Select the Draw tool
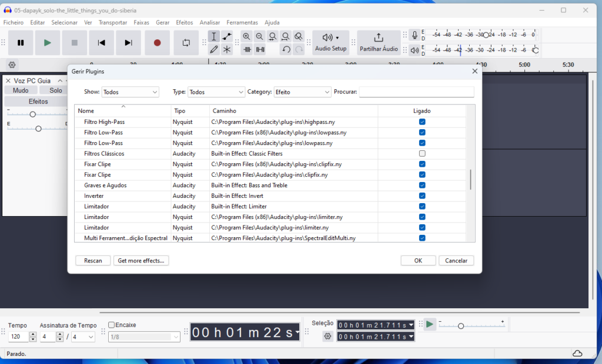 click(x=214, y=49)
